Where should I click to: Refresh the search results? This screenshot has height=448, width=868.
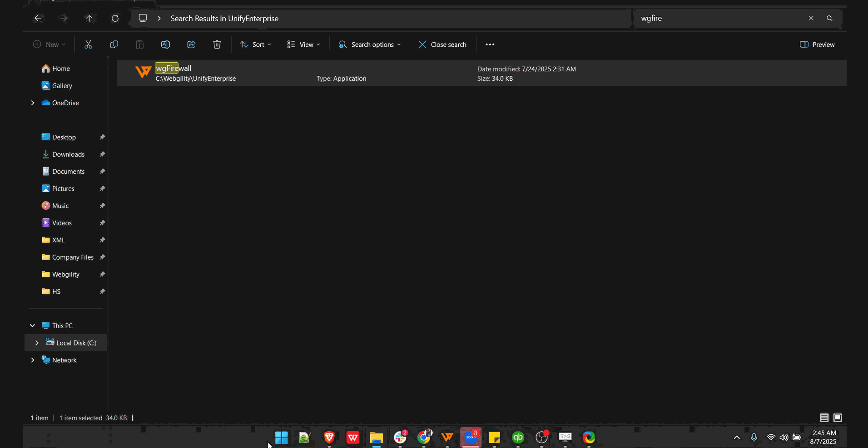pyautogui.click(x=115, y=19)
